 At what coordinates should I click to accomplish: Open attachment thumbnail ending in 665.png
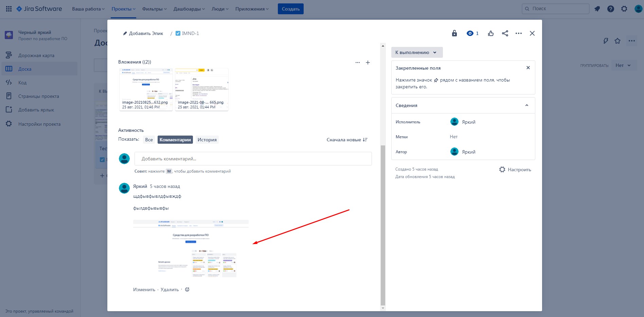pos(202,89)
